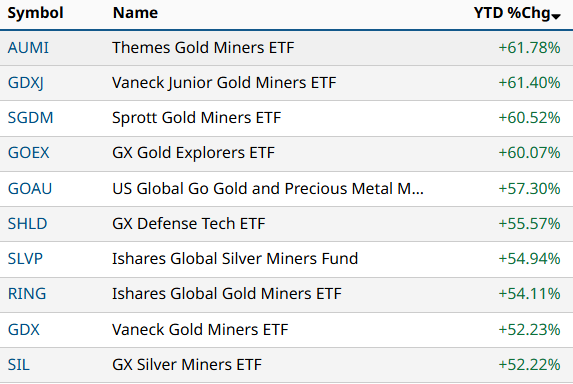
Task: Open the RING symbol link
Action: [x=27, y=294]
